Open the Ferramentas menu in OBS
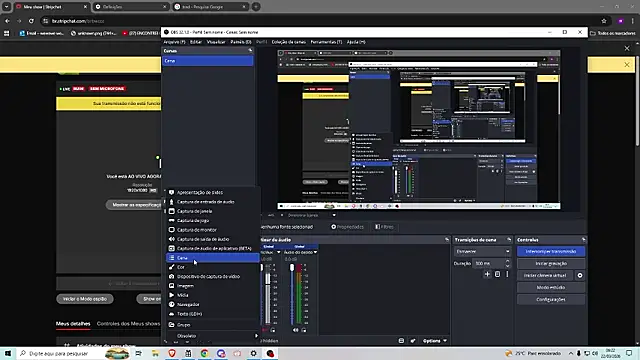Screen dimensions: 640x360 (x=326, y=42)
